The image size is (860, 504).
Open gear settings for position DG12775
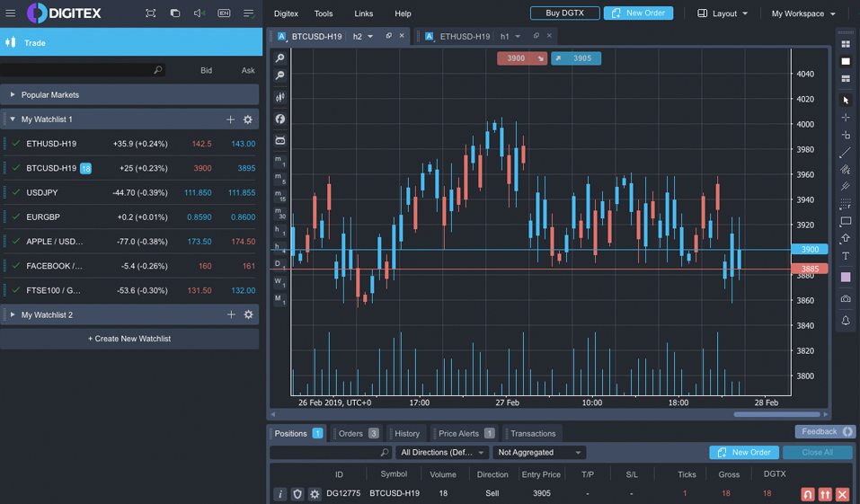click(x=315, y=493)
